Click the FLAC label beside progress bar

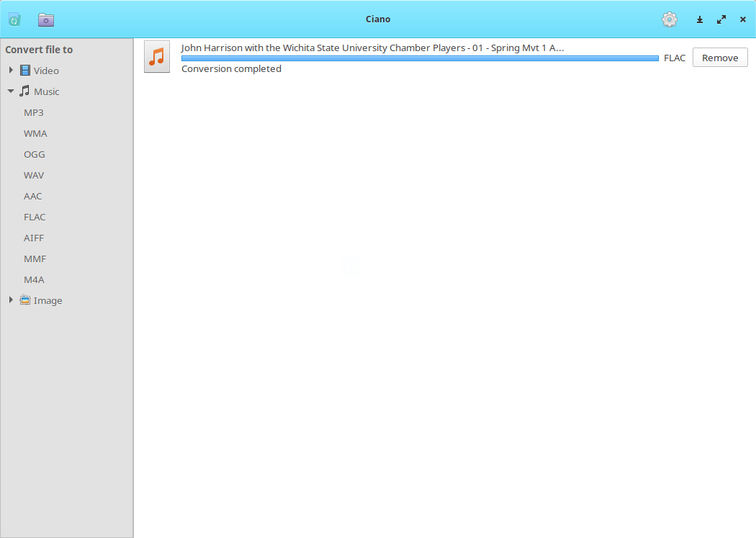coord(675,58)
